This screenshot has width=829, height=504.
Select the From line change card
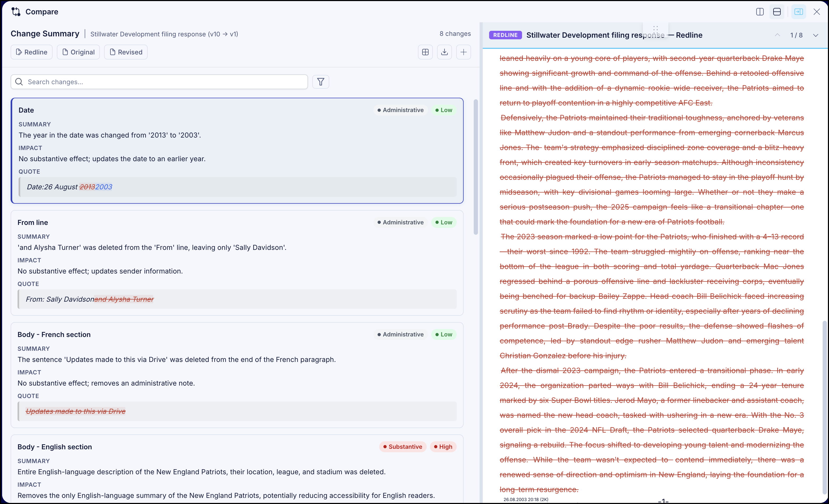tap(237, 263)
